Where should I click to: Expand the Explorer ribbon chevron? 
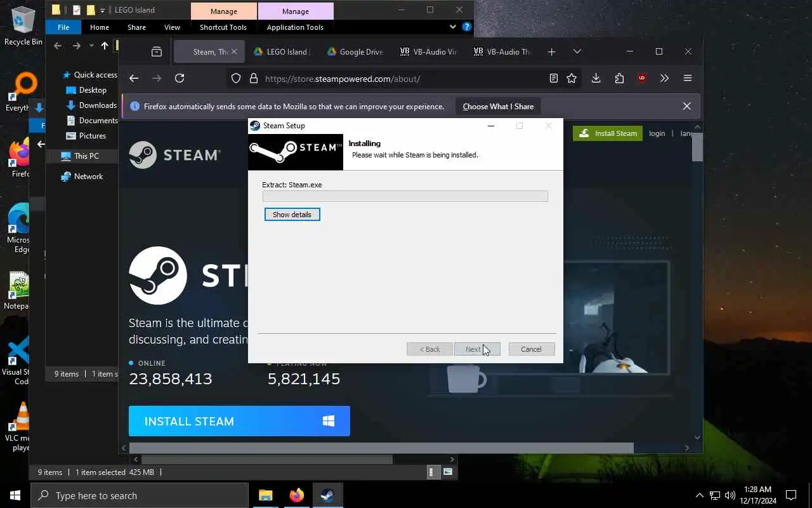click(x=452, y=27)
